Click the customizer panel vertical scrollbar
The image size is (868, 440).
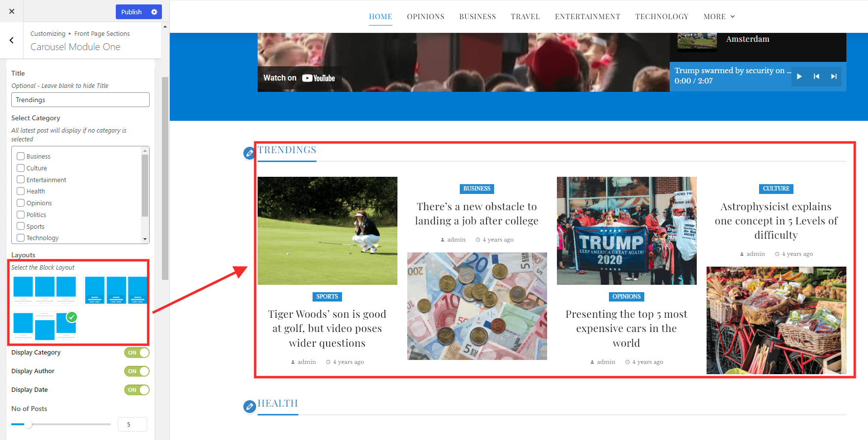(165, 178)
